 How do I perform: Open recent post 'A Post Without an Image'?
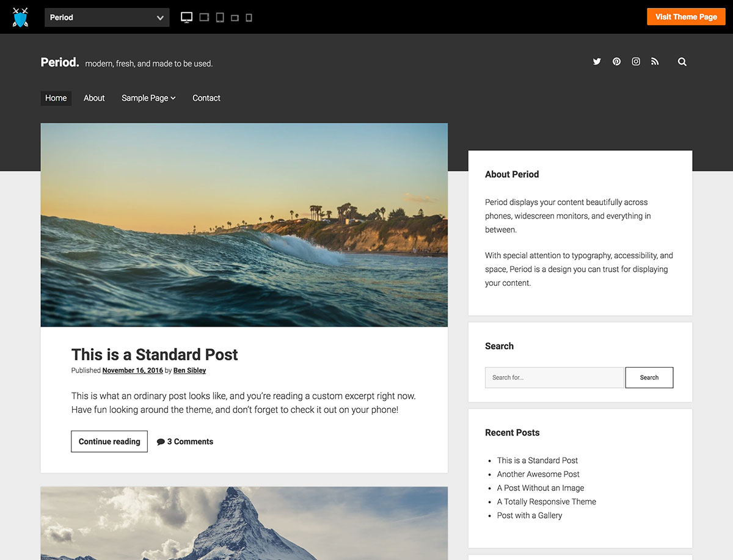pos(541,488)
